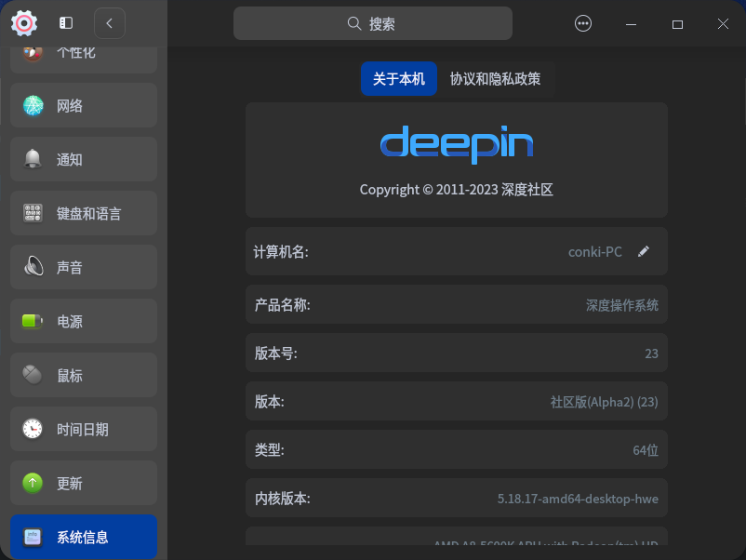
Task: Select the 系统信息 sidebar item
Action: [x=84, y=537]
